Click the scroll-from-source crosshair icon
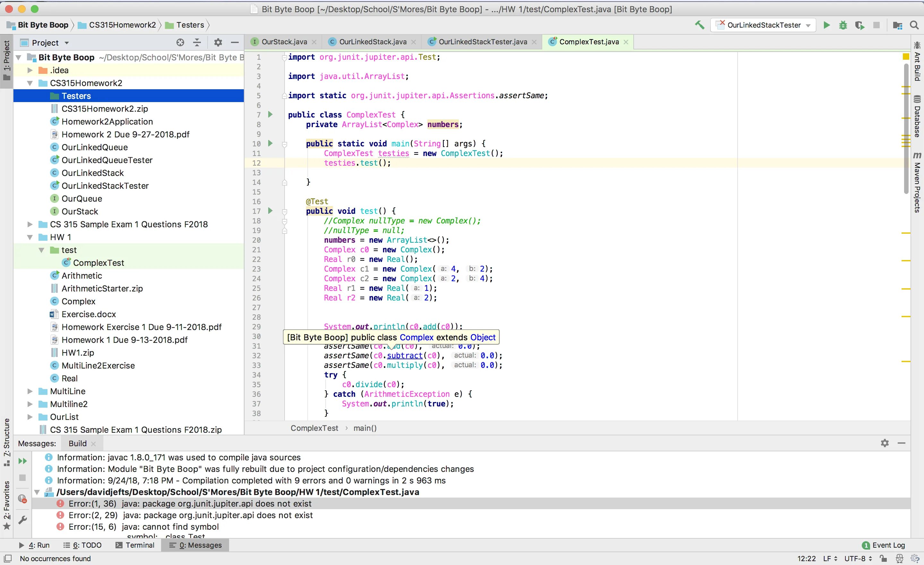This screenshot has width=924, height=565. coord(180,42)
